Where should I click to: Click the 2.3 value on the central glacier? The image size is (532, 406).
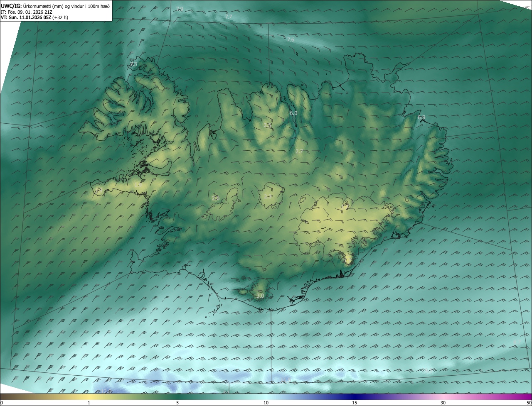(x=268, y=196)
